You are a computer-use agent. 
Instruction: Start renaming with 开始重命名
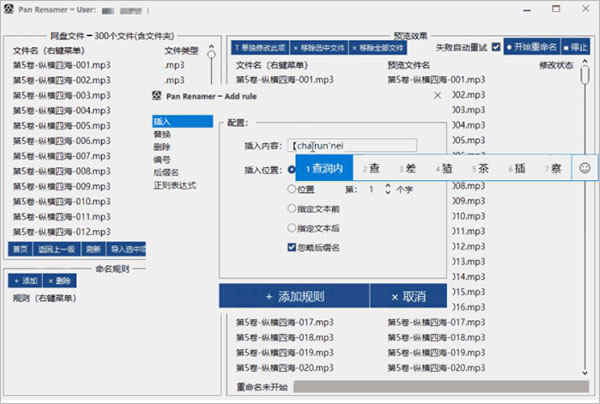[x=531, y=47]
